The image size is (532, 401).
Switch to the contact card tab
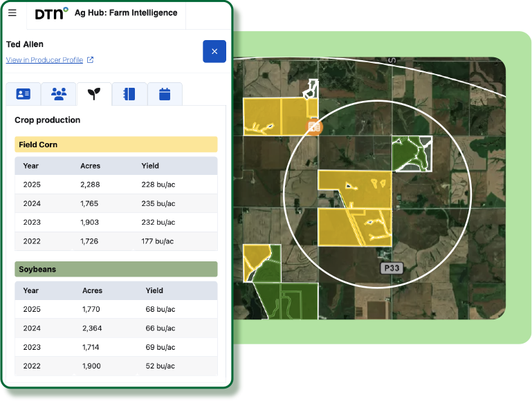tap(24, 94)
